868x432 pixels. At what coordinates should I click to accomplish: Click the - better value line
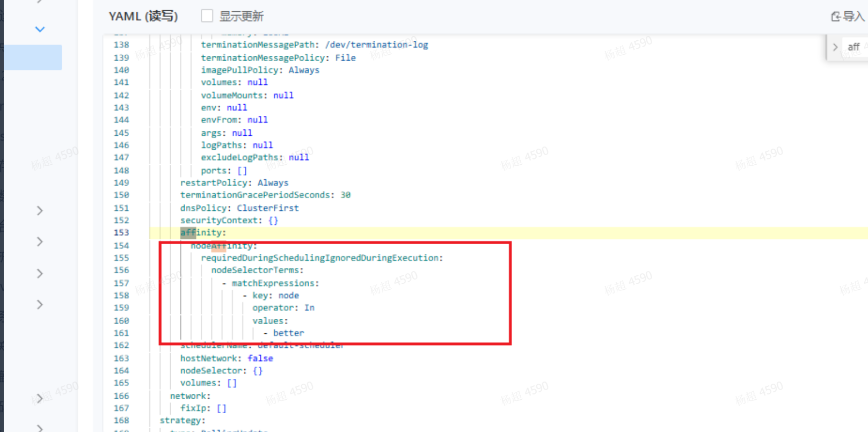283,333
